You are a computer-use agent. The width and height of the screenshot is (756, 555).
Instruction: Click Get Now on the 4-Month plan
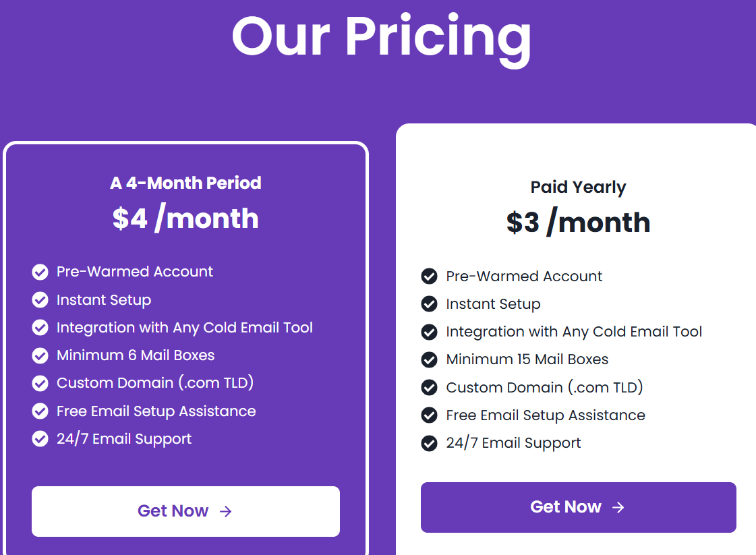(185, 511)
